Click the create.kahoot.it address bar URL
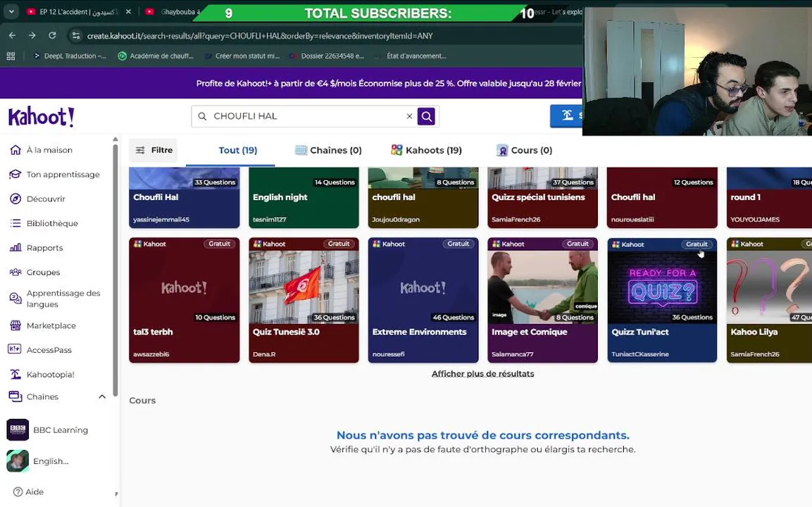 point(260,36)
